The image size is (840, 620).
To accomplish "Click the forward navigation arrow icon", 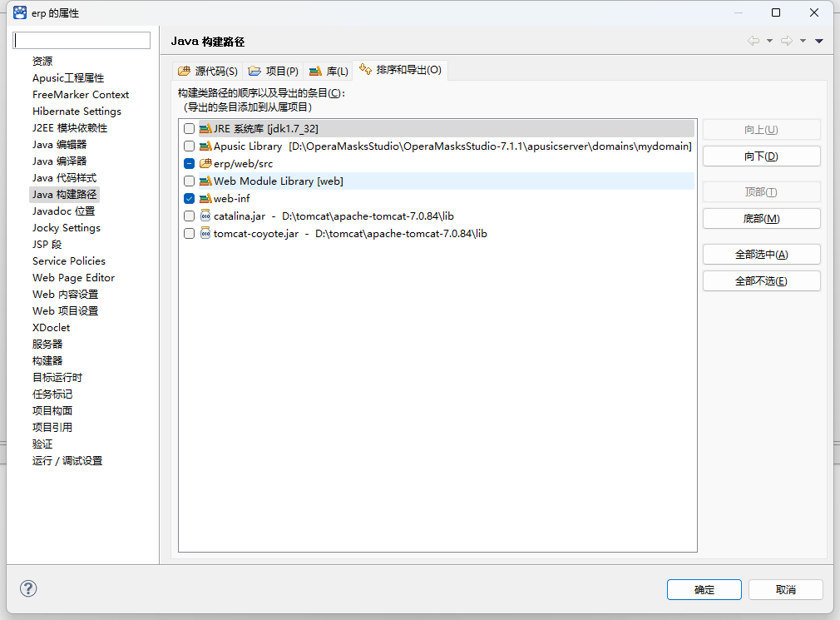I will pyautogui.click(x=787, y=41).
